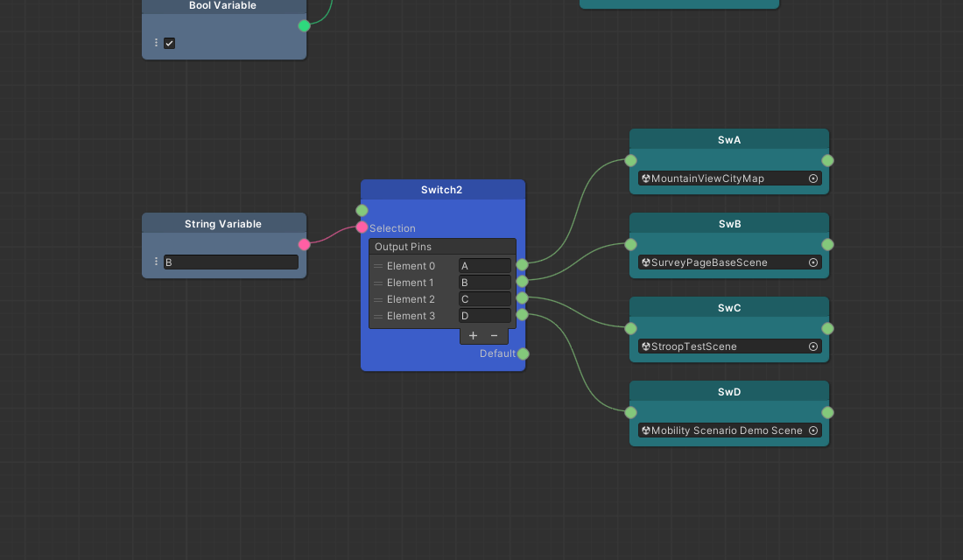Select the SwC node title
Viewport: 963px width, 560px height.
pos(729,308)
